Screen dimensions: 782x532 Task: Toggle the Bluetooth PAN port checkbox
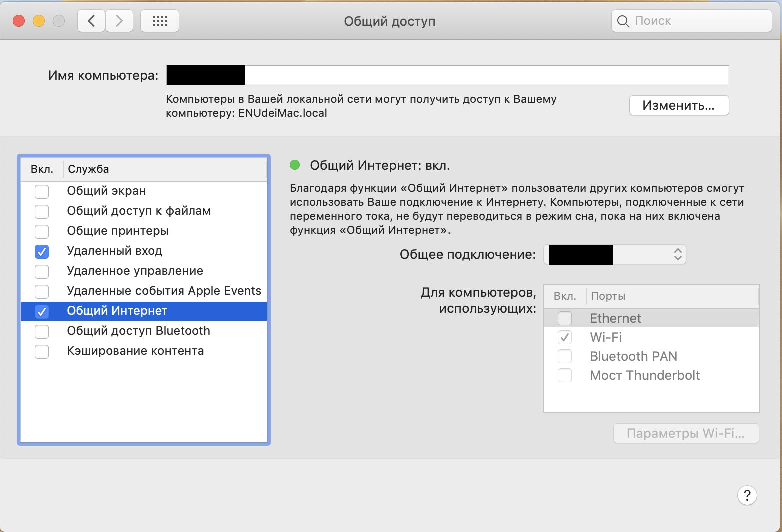(565, 356)
